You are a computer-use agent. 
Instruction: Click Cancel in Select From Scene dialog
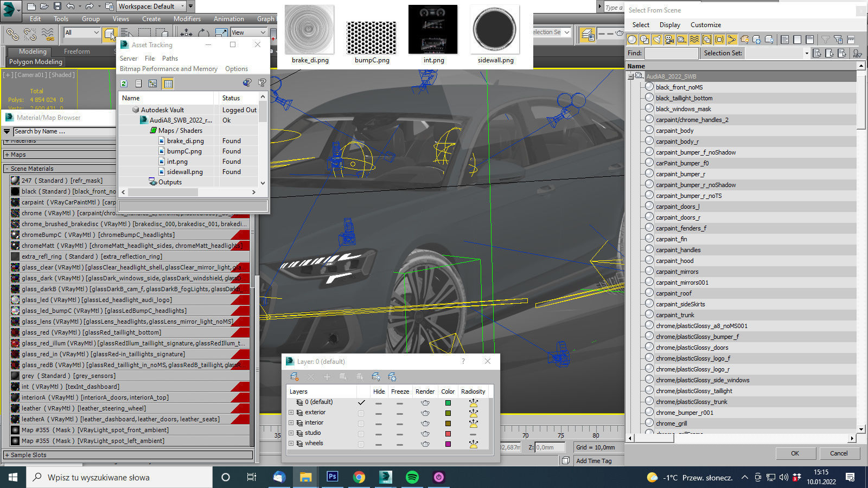pyautogui.click(x=839, y=453)
